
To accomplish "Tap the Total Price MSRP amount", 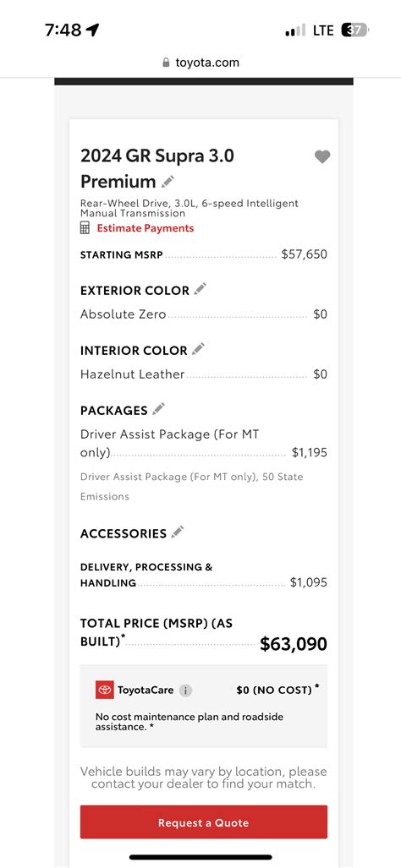I will click(x=294, y=644).
